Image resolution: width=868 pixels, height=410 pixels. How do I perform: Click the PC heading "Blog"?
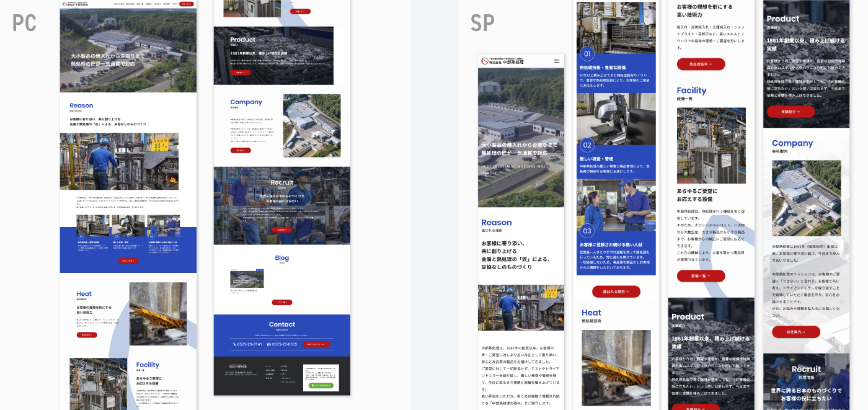point(282,258)
